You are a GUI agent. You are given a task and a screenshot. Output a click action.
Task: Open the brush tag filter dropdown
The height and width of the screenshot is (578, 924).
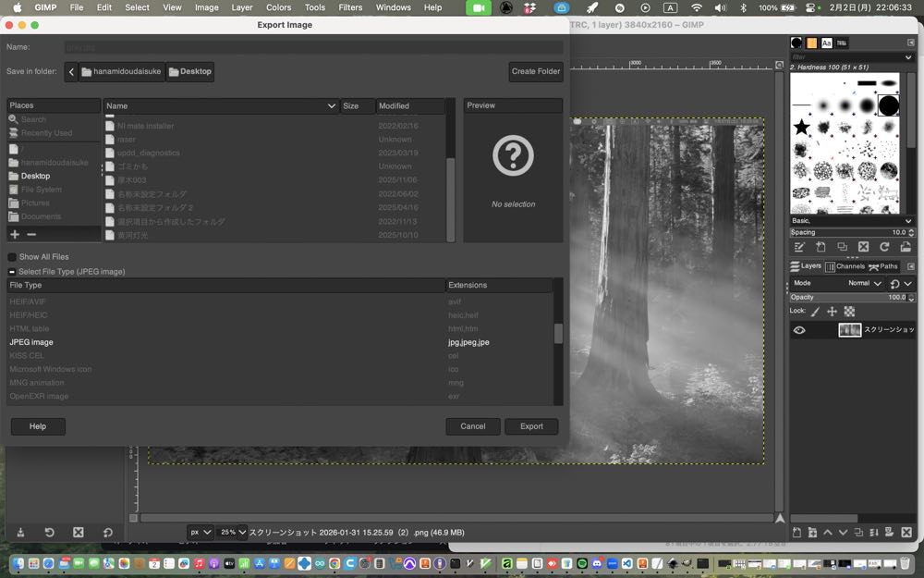pyautogui.click(x=908, y=57)
